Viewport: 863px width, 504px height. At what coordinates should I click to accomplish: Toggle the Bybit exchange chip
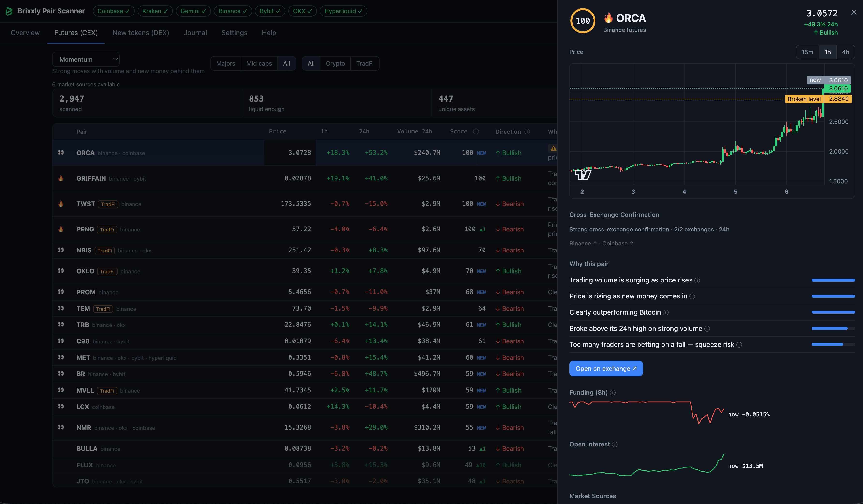pyautogui.click(x=270, y=11)
